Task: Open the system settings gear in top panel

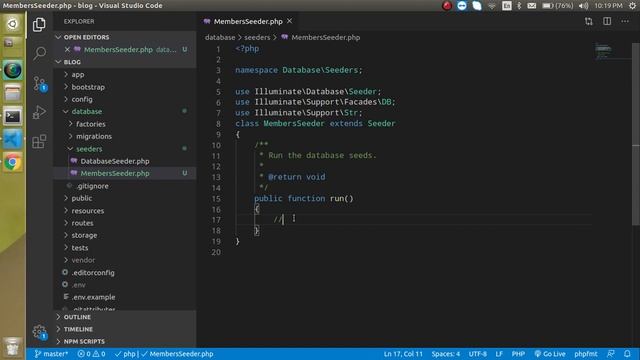Action: pyautogui.click(x=632, y=6)
